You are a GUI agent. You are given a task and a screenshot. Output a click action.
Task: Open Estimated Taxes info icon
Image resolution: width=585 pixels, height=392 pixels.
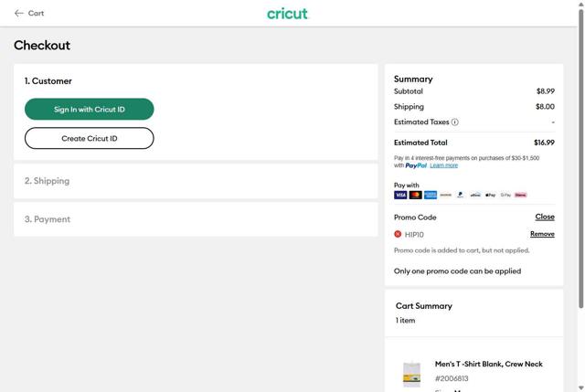(x=455, y=122)
